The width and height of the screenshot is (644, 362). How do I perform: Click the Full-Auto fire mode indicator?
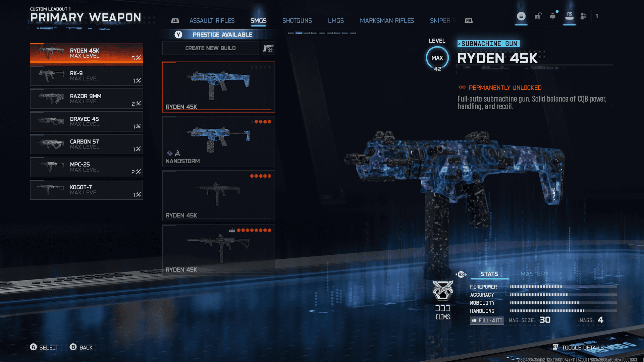487,320
